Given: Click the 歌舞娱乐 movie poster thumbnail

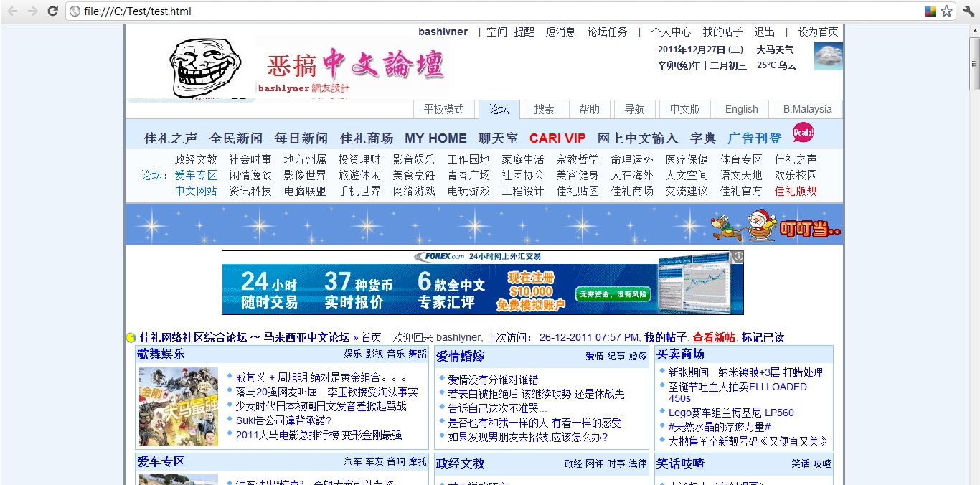Looking at the screenshot, I should [x=178, y=406].
